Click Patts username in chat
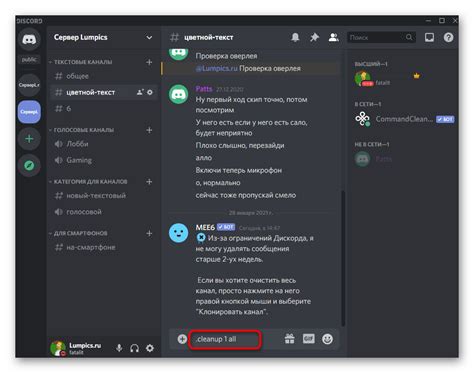The width and height of the screenshot is (474, 373). (x=204, y=89)
